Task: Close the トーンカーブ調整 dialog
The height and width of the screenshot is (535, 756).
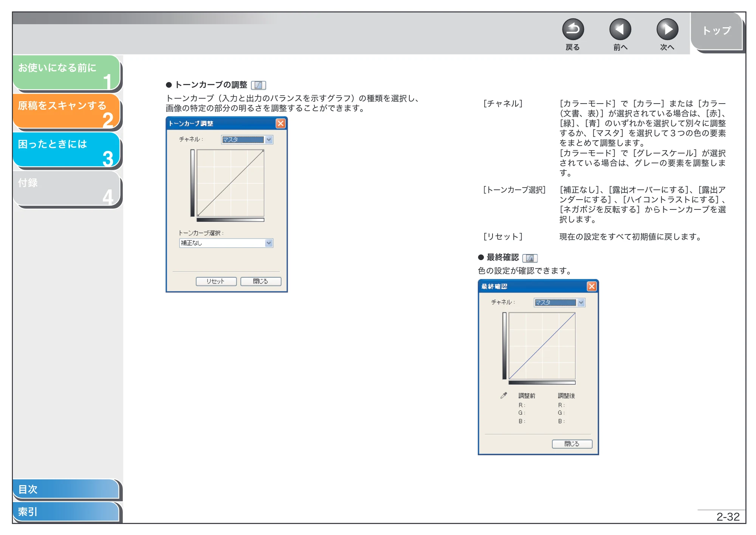Action: tap(280, 124)
